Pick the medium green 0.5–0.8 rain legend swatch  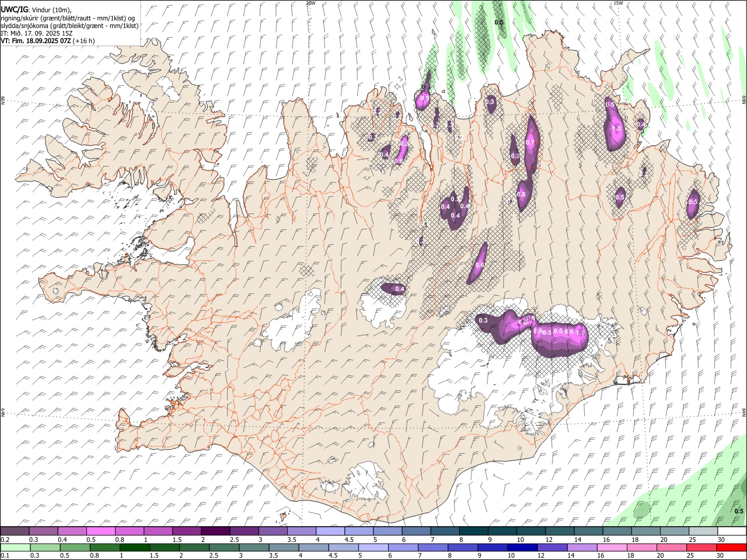coord(75,547)
